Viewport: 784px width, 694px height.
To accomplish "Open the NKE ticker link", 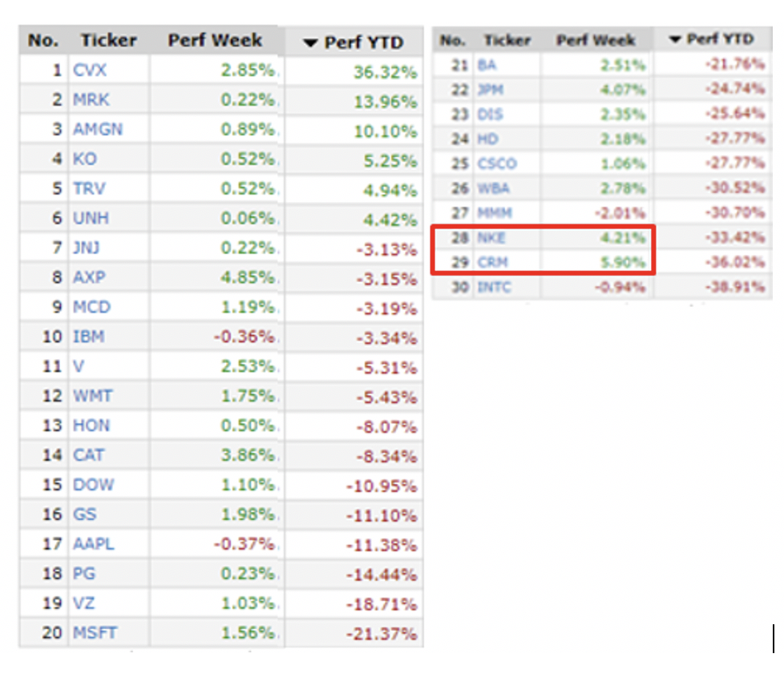I will [x=491, y=237].
